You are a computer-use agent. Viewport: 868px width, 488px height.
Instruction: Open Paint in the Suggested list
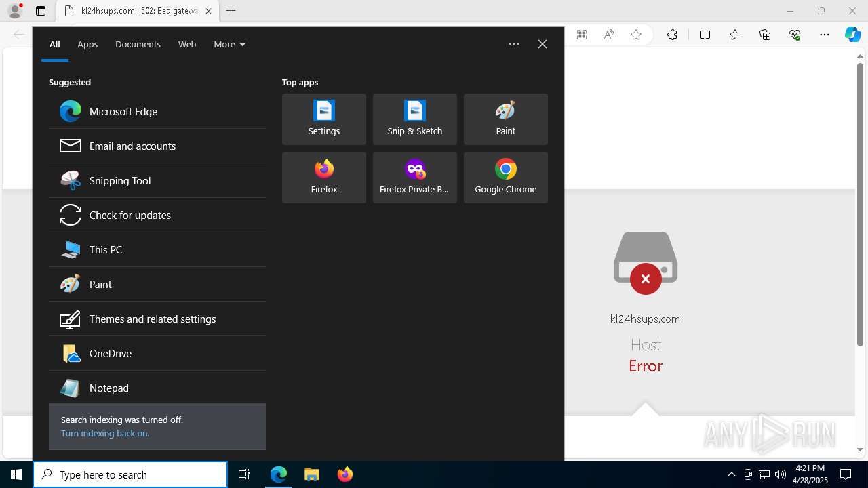[x=157, y=284]
